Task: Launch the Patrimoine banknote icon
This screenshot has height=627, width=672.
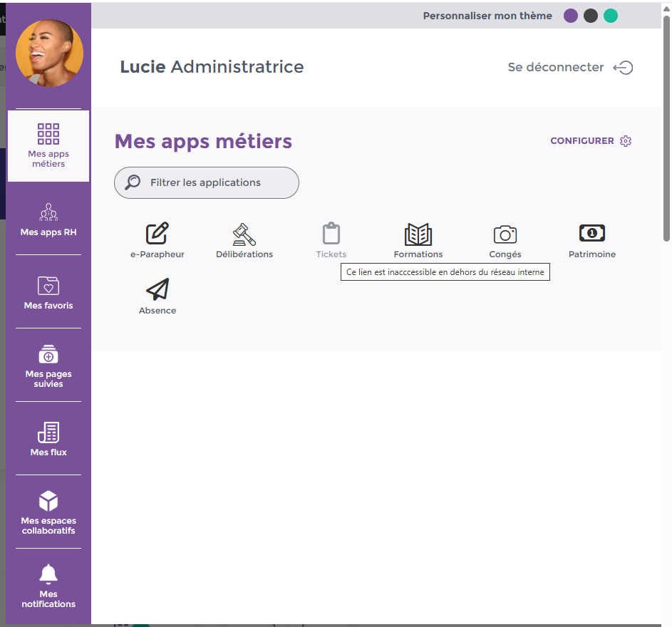Action: 592,233
